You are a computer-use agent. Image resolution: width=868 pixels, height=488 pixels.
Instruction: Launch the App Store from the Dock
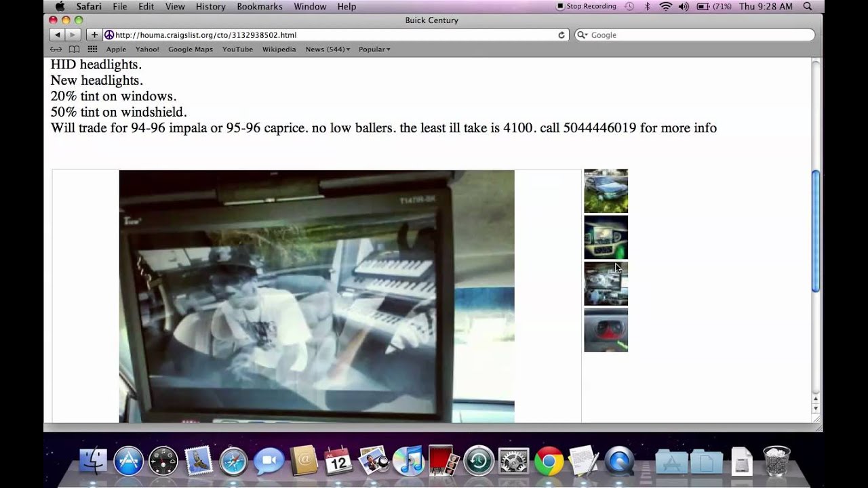128,461
